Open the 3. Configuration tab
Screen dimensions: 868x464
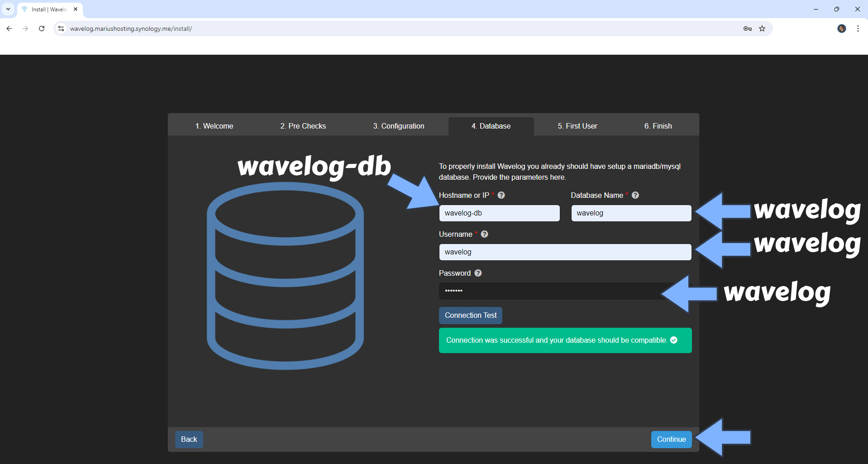pyautogui.click(x=399, y=126)
